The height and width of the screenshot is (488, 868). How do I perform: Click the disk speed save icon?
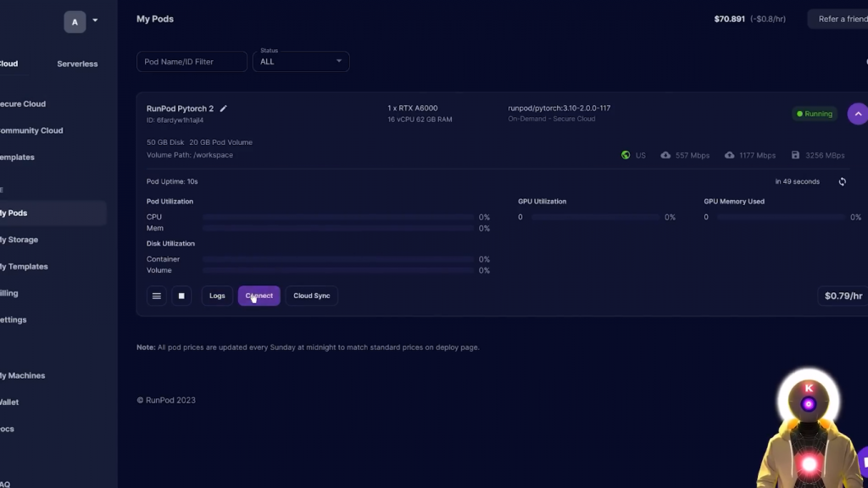coord(795,155)
